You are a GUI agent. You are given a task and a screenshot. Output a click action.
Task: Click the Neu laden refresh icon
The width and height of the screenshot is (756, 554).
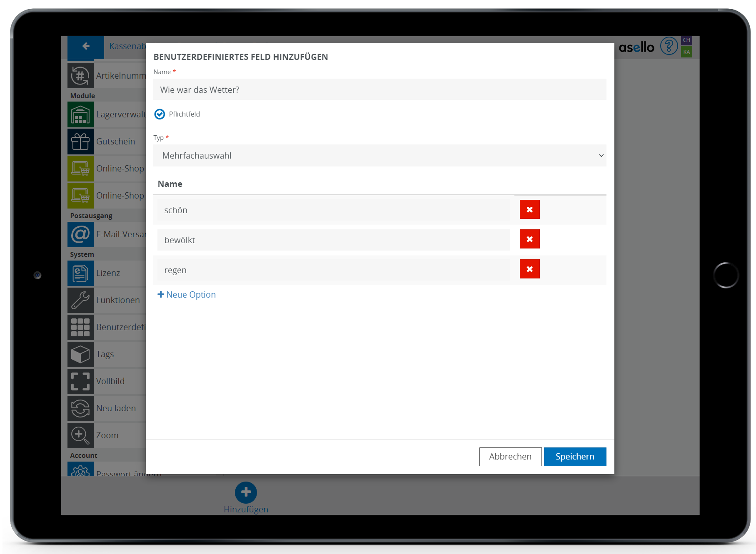tap(80, 408)
